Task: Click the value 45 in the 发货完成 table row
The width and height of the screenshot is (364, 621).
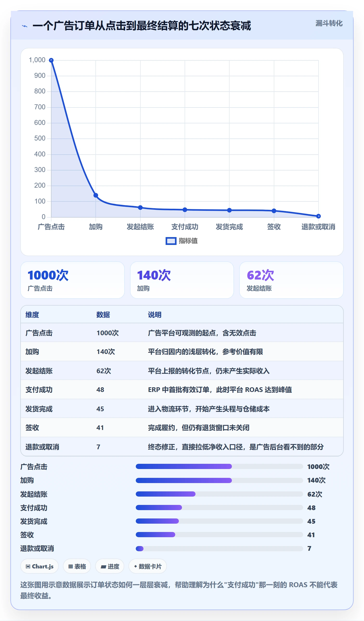Action: coord(100,409)
